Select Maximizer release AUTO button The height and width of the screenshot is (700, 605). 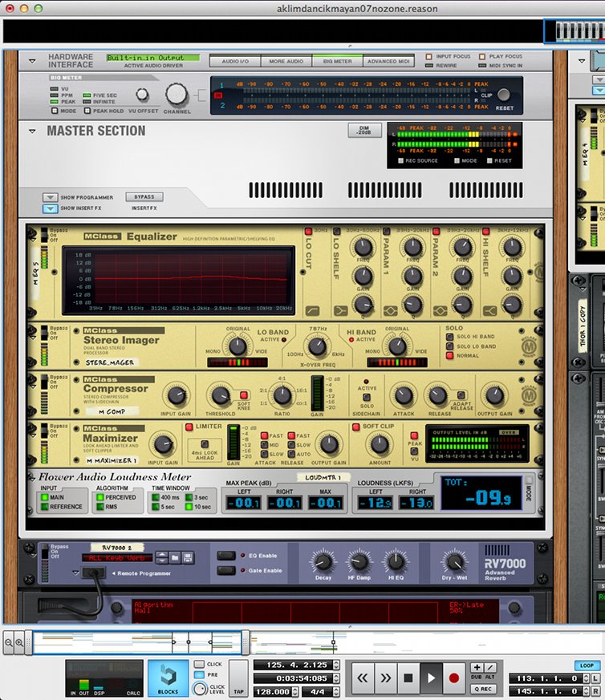coord(291,454)
